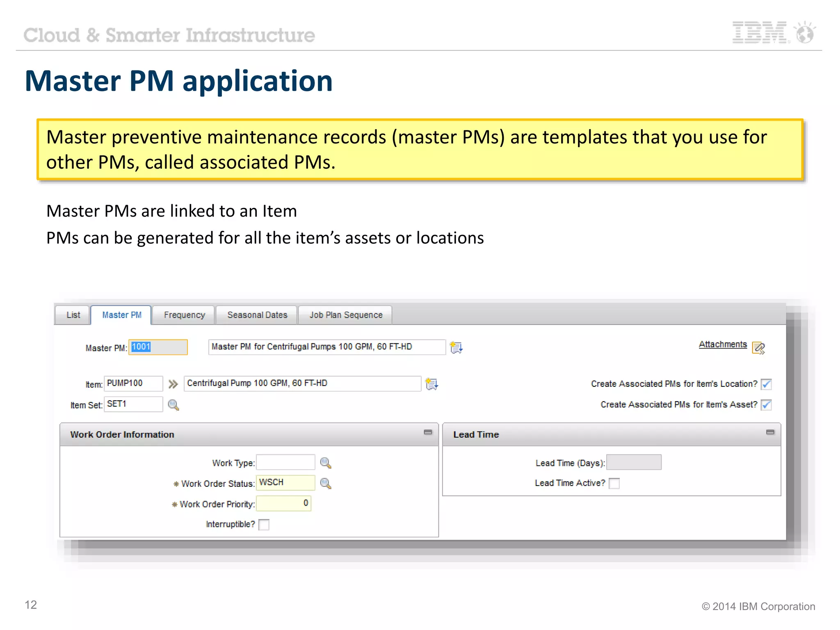840x630 pixels.
Task: Open Work Order Status lookup magnifier
Action: (326, 484)
